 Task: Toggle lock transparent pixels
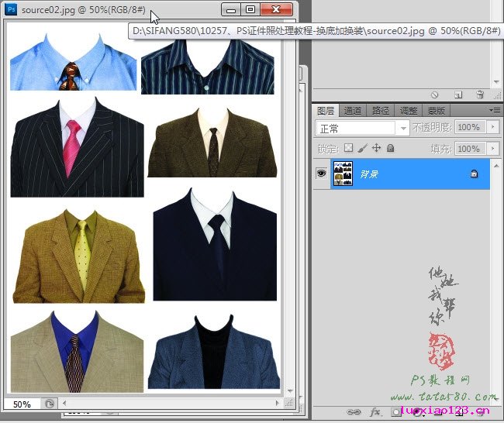[348, 148]
